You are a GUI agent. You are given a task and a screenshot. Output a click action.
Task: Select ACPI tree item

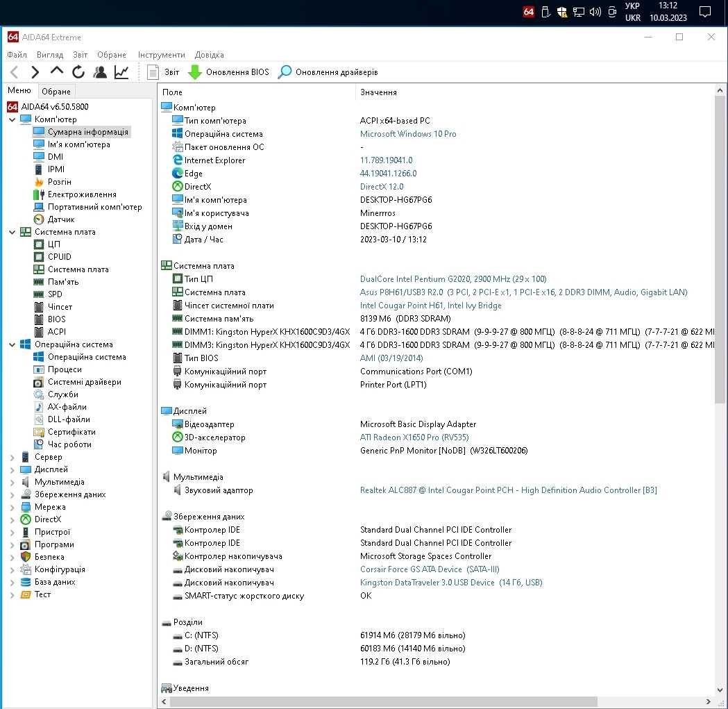coord(57,332)
